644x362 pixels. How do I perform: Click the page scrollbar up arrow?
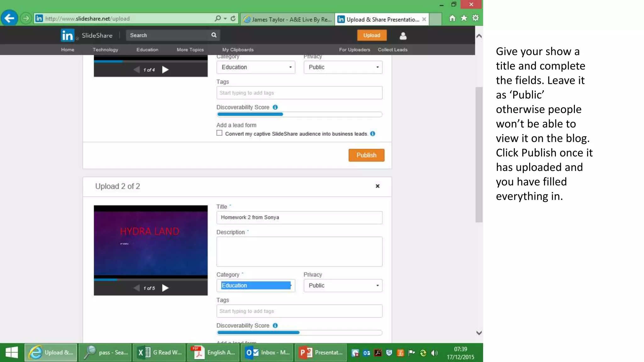tap(479, 36)
